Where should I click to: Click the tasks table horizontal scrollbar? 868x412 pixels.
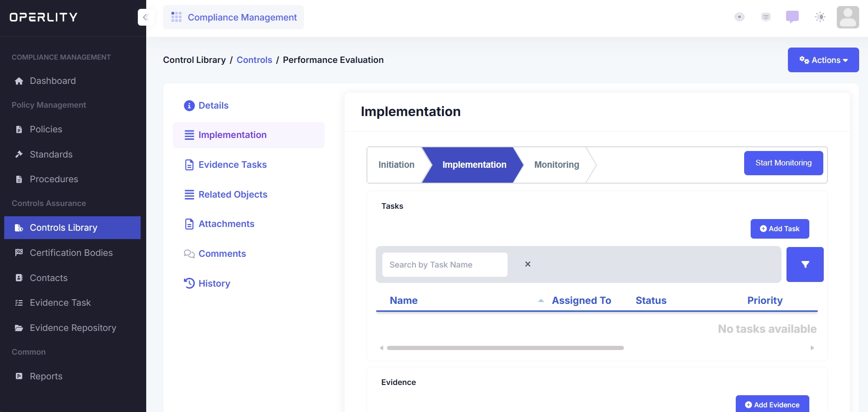pos(505,348)
